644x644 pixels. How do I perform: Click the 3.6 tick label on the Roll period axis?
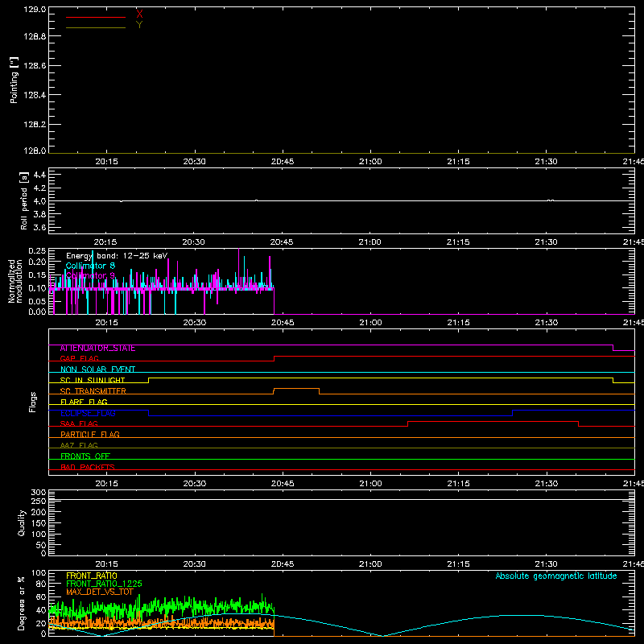pos(39,227)
